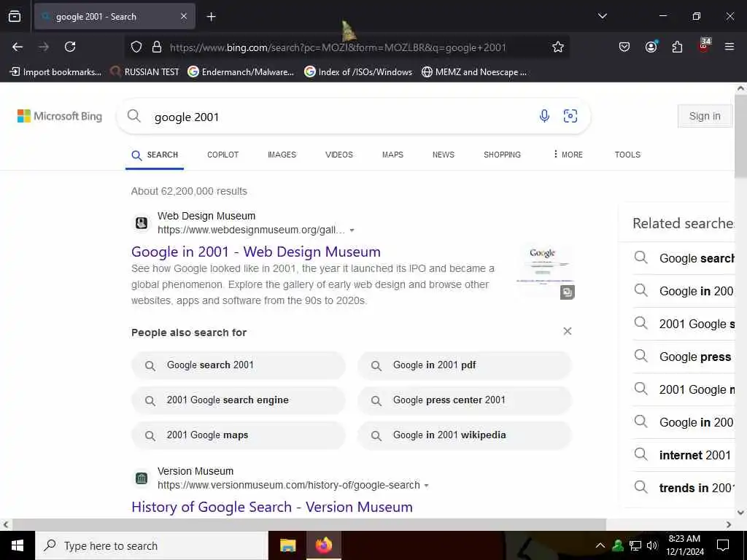Screen dimensions: 747x560
Task: Click the horizontal page scrollbar
Action: (309, 524)
